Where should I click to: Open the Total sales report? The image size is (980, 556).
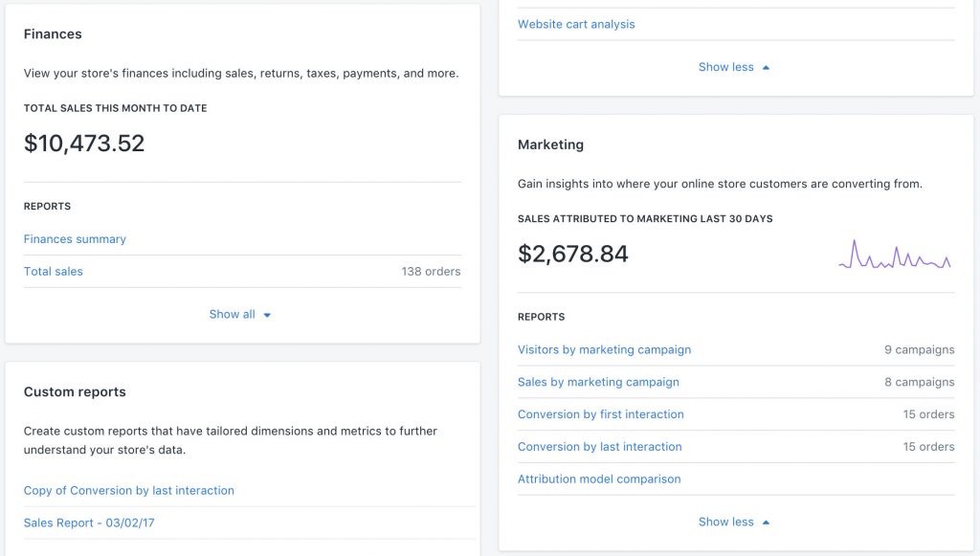(54, 272)
